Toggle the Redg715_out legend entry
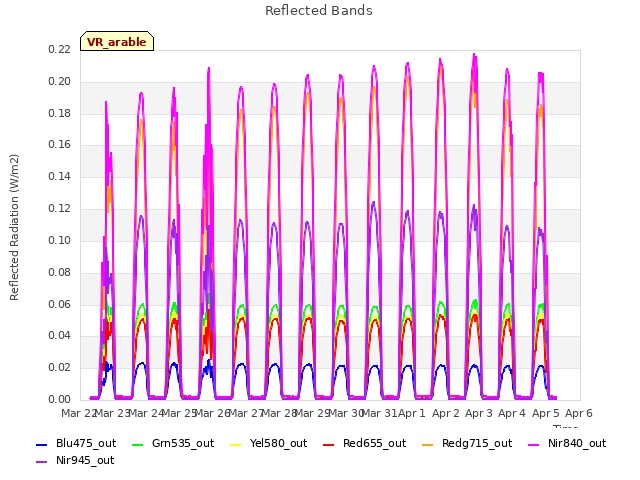 click(x=467, y=443)
